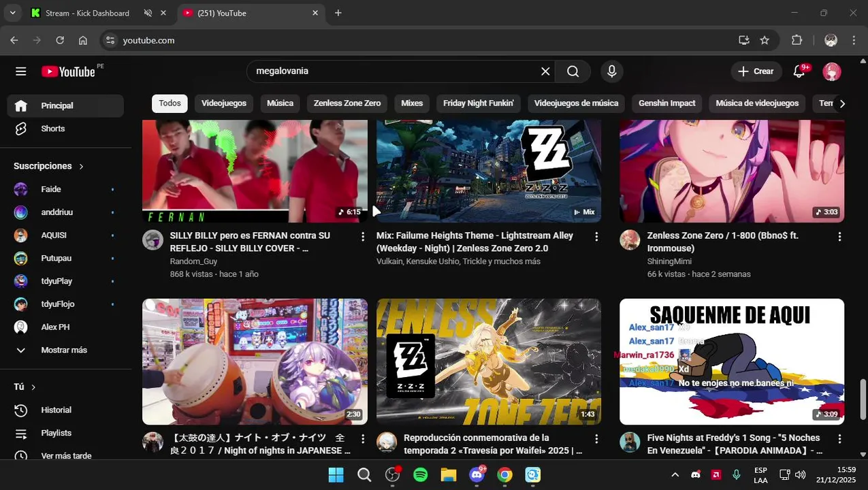The image size is (868, 490).
Task: Open tdyuFlojo channel subscription
Action: point(66,304)
